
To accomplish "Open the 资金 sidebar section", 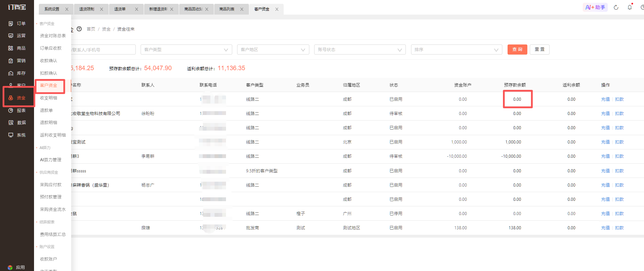I will pos(17,98).
